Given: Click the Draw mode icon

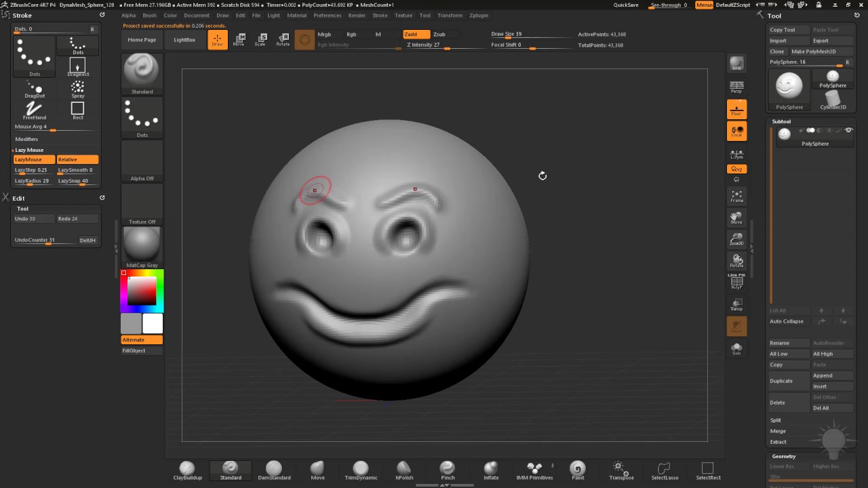Looking at the screenshot, I should [218, 40].
